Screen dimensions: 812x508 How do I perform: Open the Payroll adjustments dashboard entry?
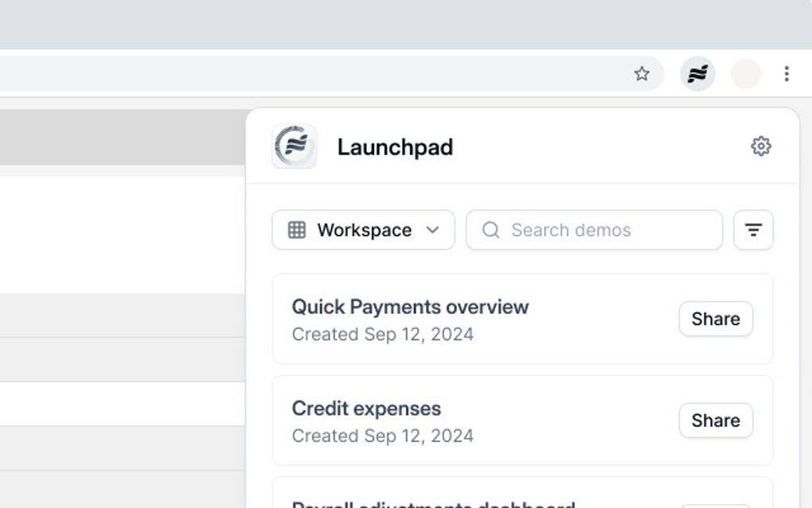(x=434, y=503)
